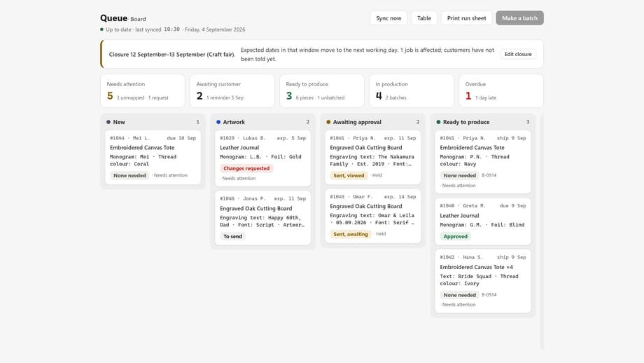Screen dimensions: 644x363
Task: Click Held label on Omar F. card
Action: [x=381, y=234]
